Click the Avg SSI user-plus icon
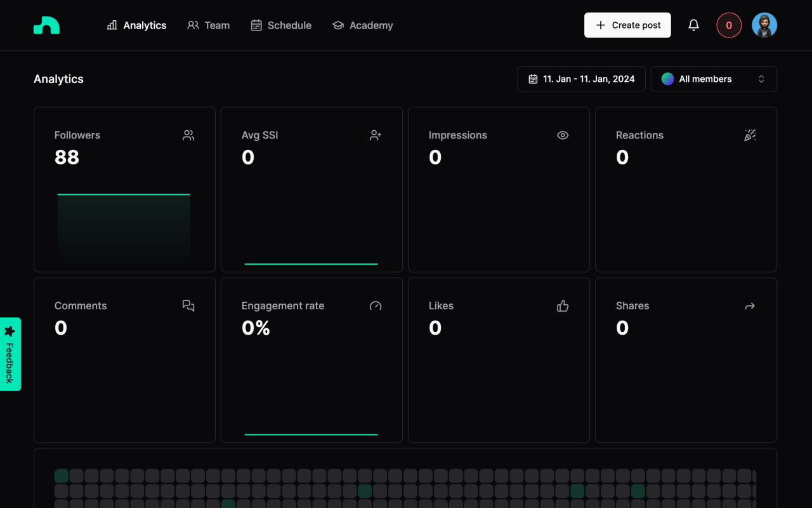 click(376, 135)
